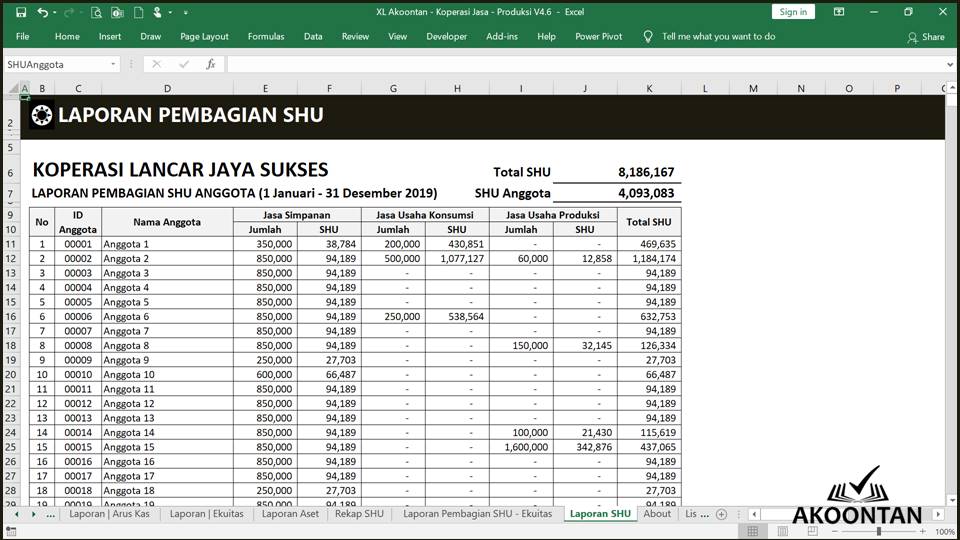Screen dimensions: 960x540
Task: Switch to Normal view in status bar
Action: pos(752,531)
